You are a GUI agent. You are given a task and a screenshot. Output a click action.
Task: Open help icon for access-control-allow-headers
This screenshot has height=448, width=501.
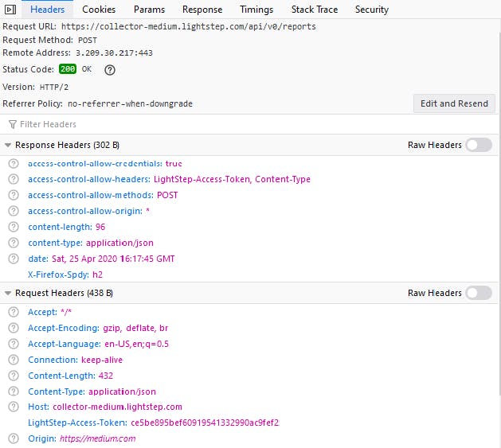coord(14,179)
